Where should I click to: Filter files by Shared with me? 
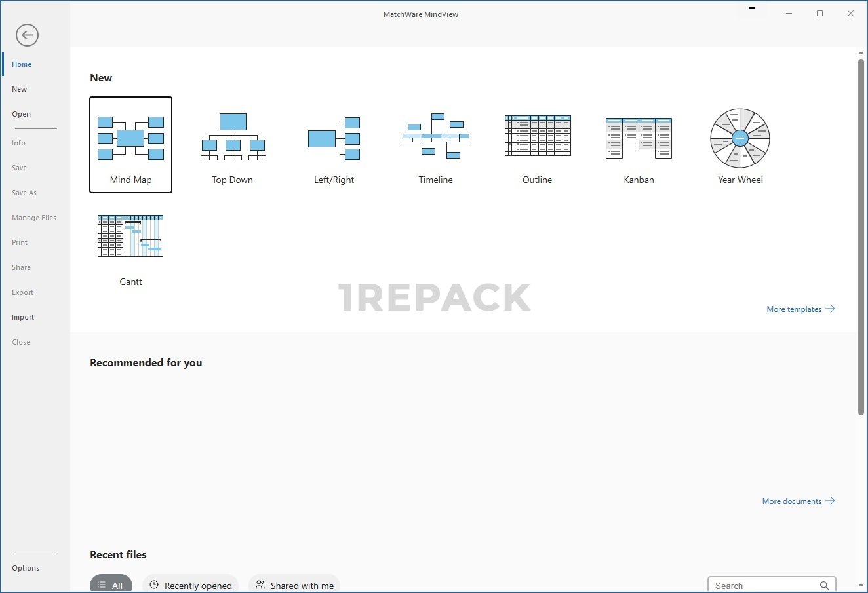point(294,585)
